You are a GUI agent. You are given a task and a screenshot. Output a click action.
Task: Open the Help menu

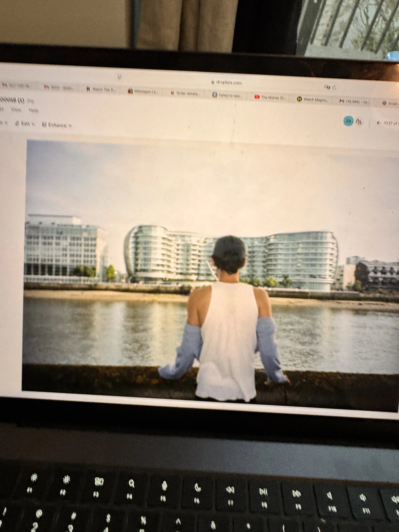click(x=34, y=111)
